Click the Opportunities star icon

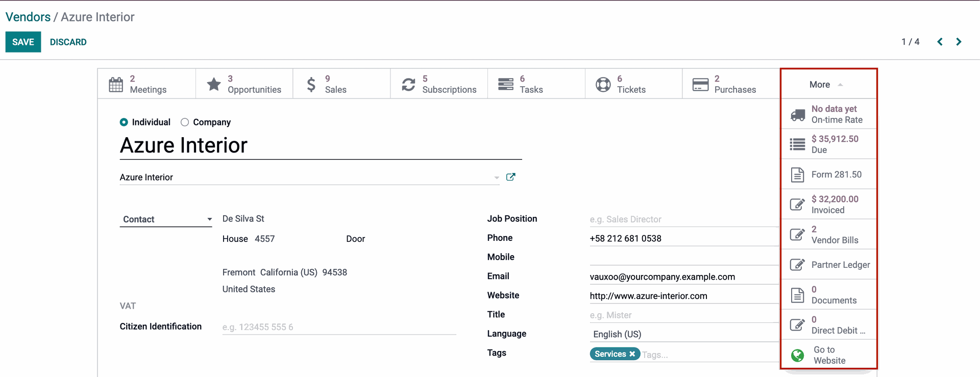(214, 84)
